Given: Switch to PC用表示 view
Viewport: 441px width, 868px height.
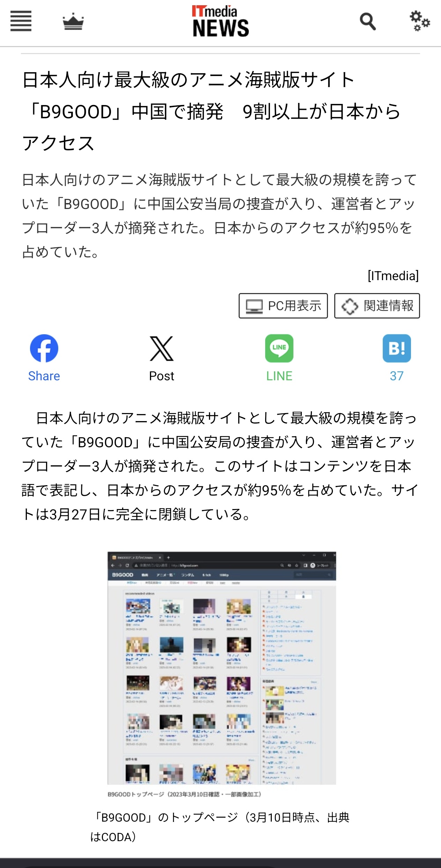Looking at the screenshot, I should (283, 306).
